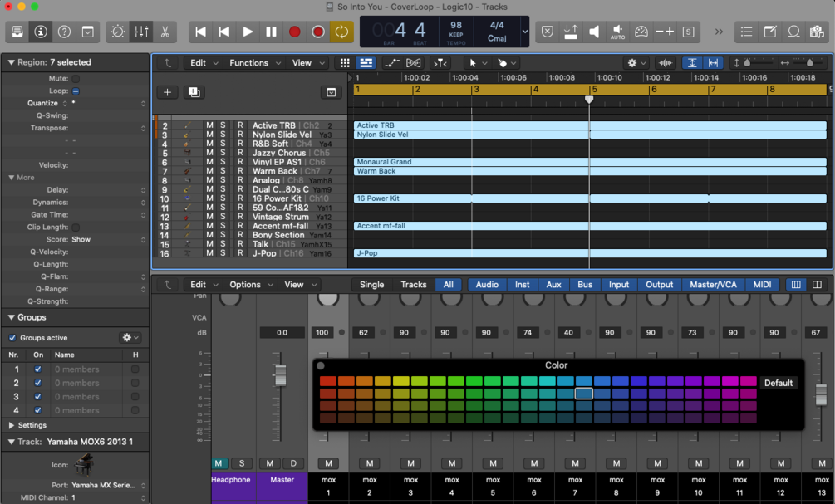Toggle the yellow Cycle mode button
Screen dimensions: 835x504
coord(341,32)
